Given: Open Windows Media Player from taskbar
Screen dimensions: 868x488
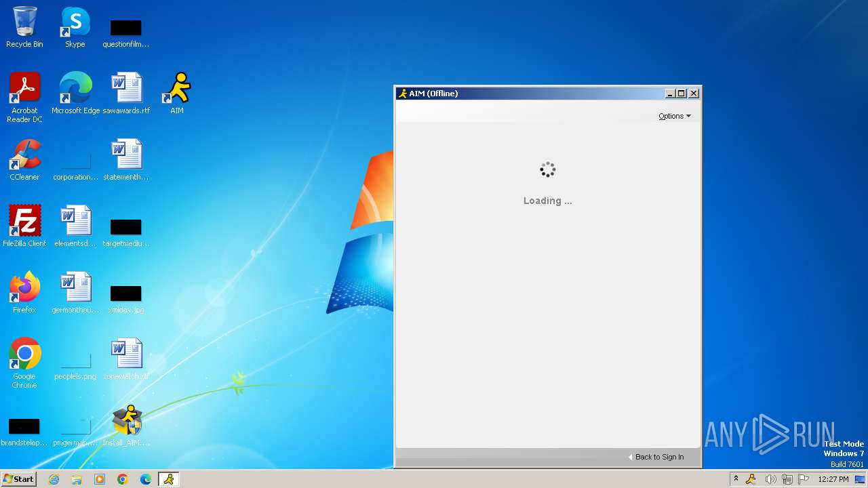Looking at the screenshot, I should click(x=100, y=479).
